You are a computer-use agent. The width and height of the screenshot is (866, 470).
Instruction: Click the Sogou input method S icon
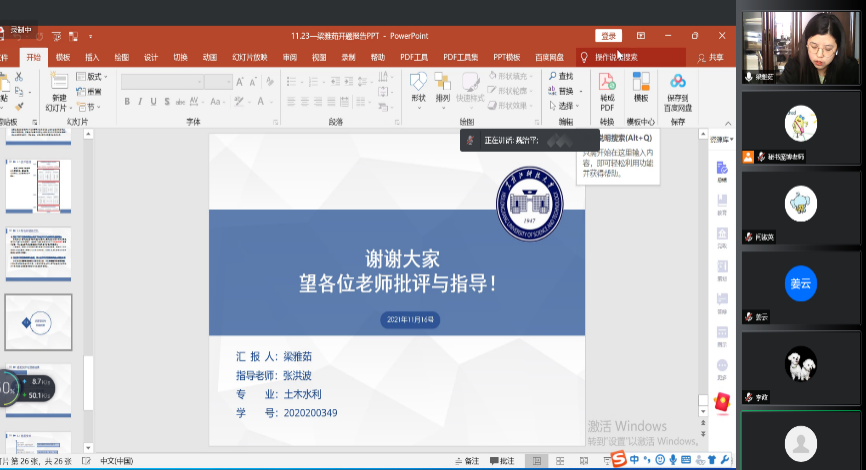(619, 460)
